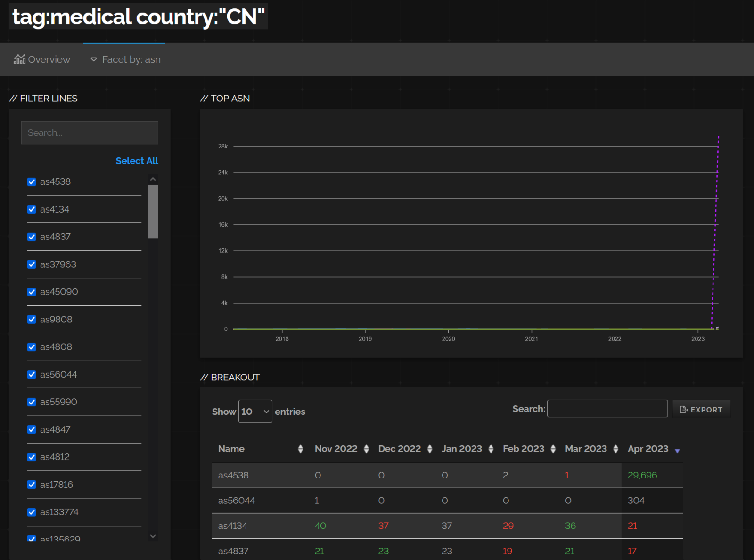The width and height of the screenshot is (754, 560).
Task: Uncheck the as55990 filter checkbox
Action: coord(32,402)
